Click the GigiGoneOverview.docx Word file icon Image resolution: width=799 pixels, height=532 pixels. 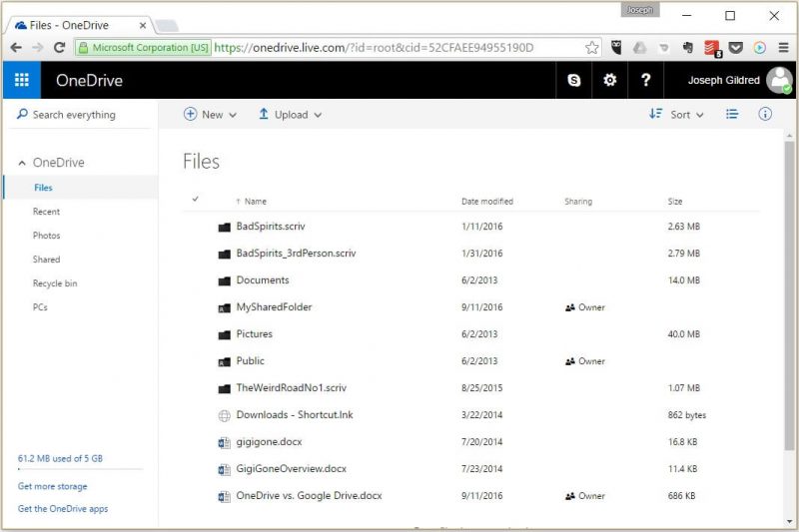[224, 470]
